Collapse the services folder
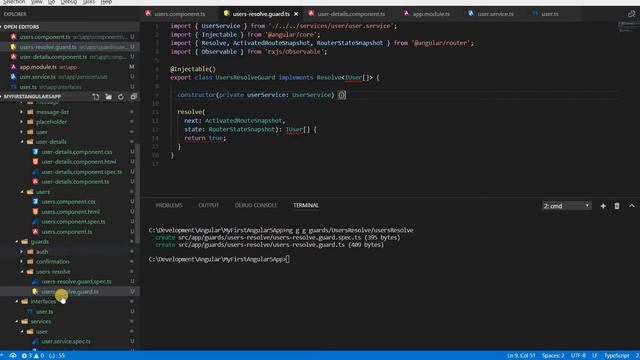The height and width of the screenshot is (360, 640). coord(40,322)
